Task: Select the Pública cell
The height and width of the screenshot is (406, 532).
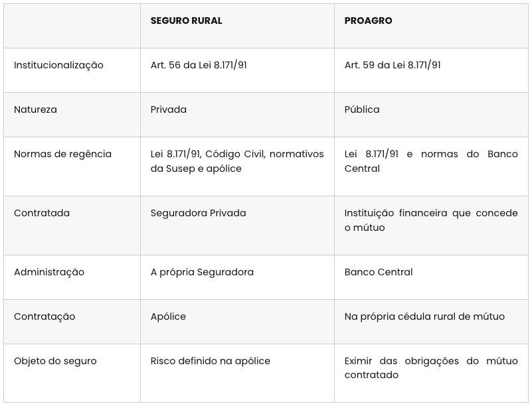Action: pyautogui.click(x=362, y=109)
